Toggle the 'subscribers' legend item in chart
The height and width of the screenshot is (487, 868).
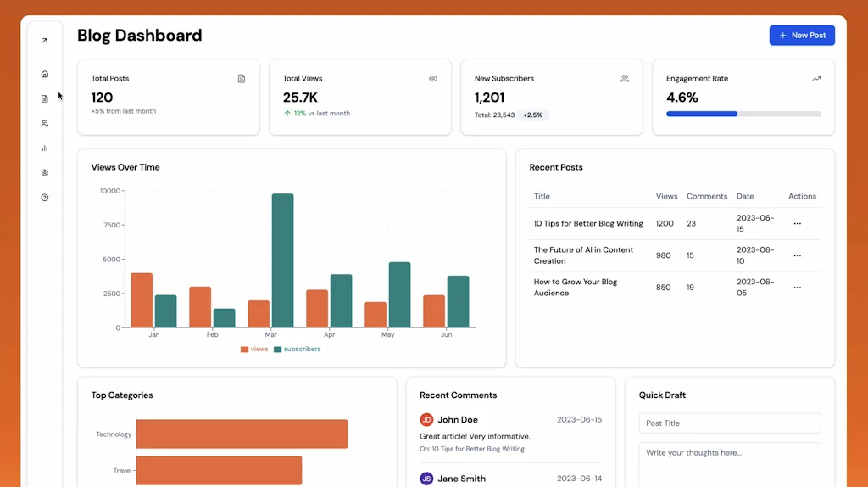pos(297,349)
